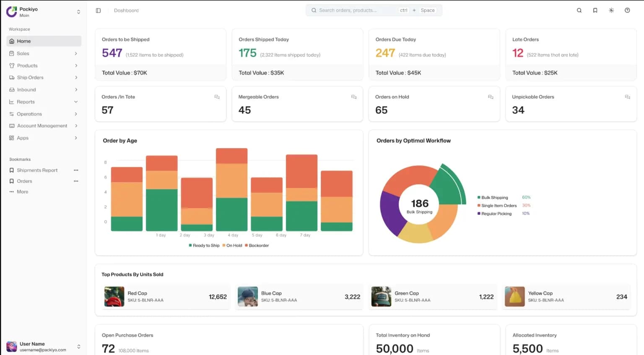The width and height of the screenshot is (644, 355).
Task: Click the Yellow Cap product thumbnail
Action: pyautogui.click(x=515, y=297)
